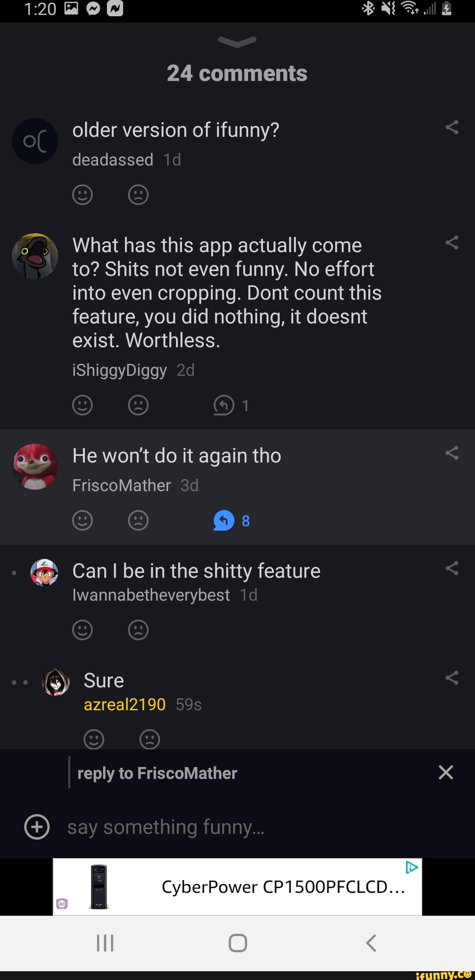475x980 pixels.
Task: Frown-react to iShiggyDiggy's comment
Action: 138,405
